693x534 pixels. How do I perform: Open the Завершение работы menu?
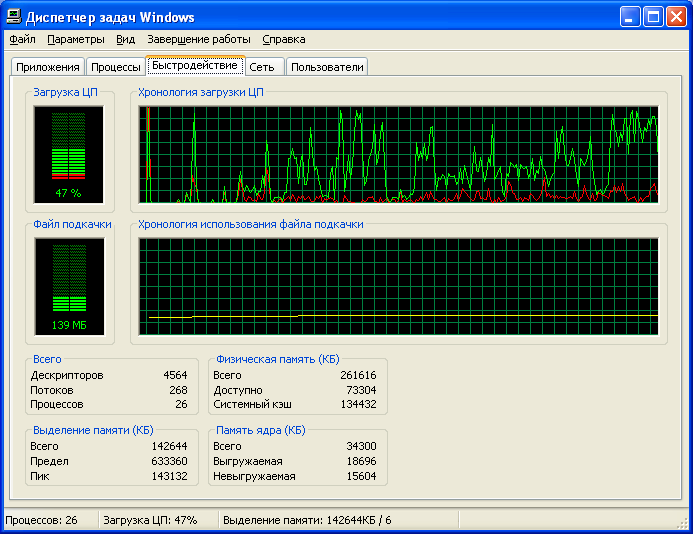pos(199,39)
